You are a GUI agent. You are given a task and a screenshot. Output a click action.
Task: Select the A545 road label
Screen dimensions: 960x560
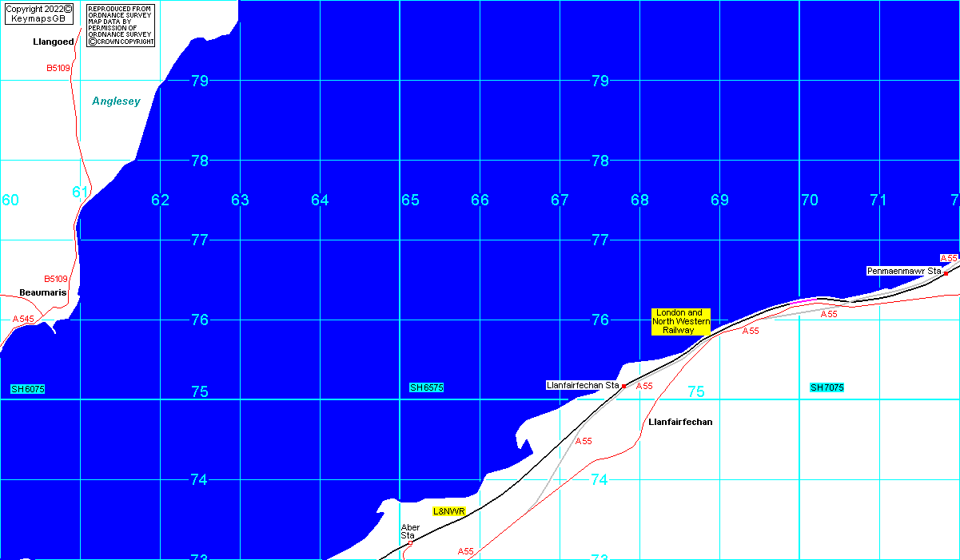24,319
